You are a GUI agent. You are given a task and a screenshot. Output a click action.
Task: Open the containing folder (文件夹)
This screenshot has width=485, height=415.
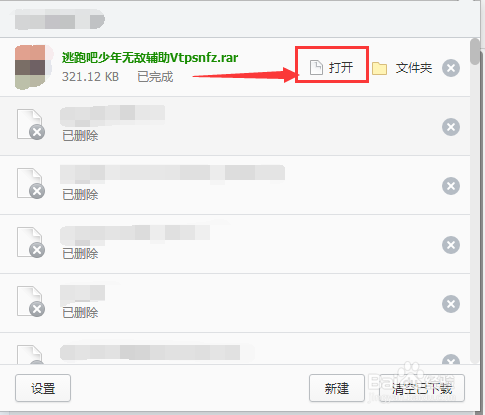click(402, 68)
